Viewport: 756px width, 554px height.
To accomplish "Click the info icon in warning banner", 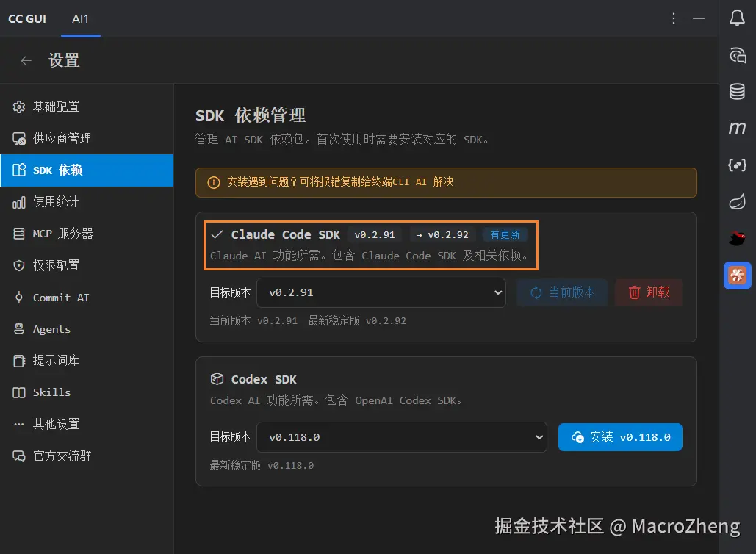I will [x=214, y=182].
